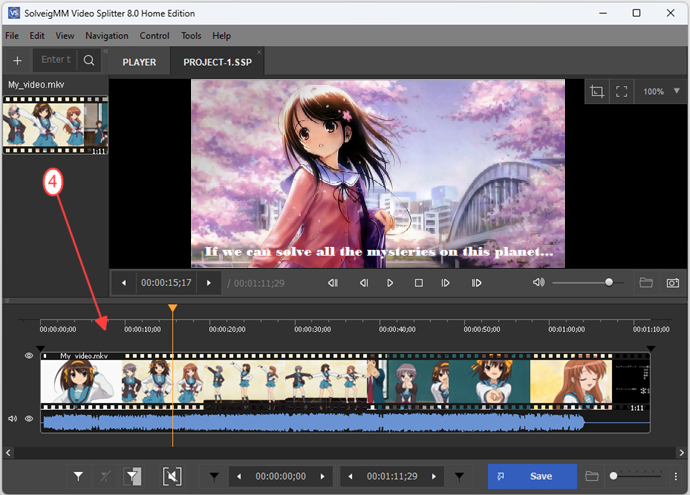
Task: Click the left timeline boundary marker
Action: [x=40, y=348]
